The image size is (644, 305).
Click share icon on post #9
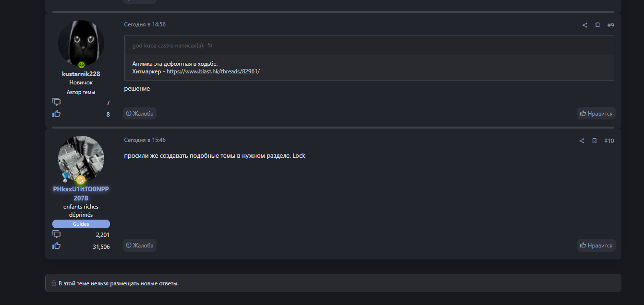click(585, 25)
